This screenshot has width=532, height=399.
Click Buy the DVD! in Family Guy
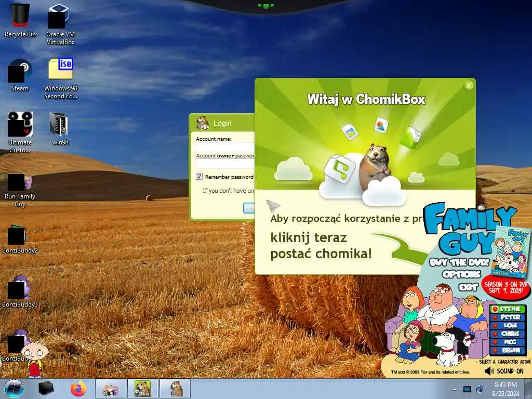pos(459,262)
